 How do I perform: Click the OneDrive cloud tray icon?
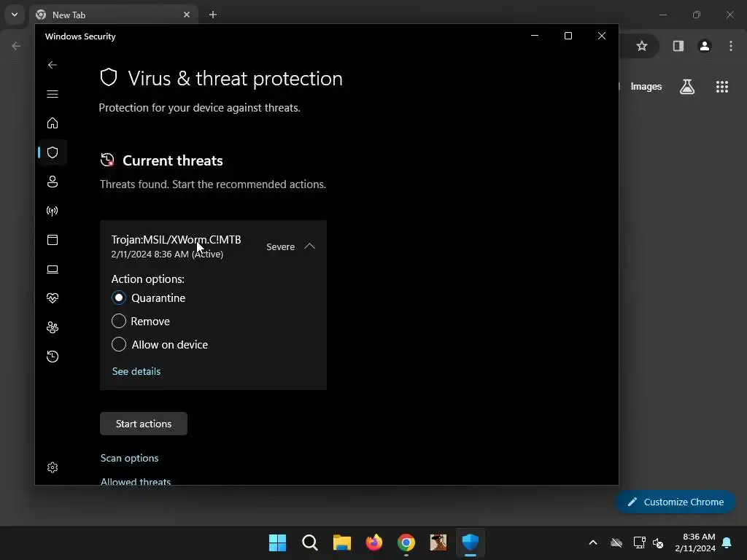(616, 542)
